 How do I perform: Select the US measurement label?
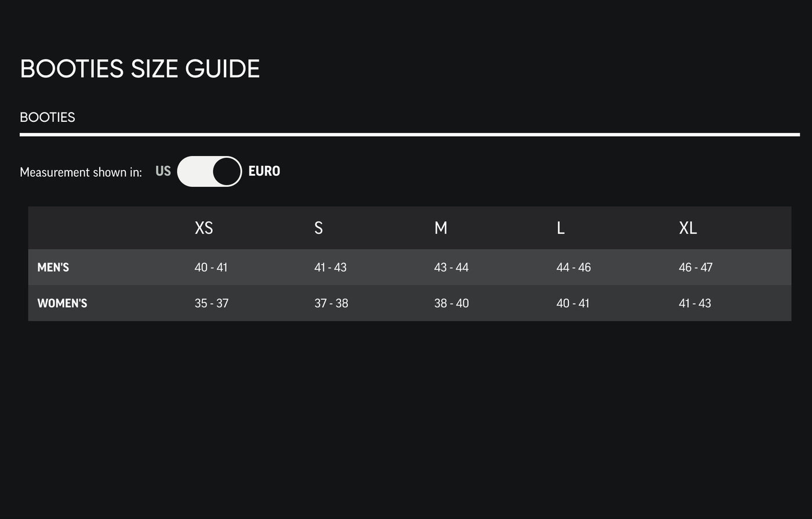[163, 171]
